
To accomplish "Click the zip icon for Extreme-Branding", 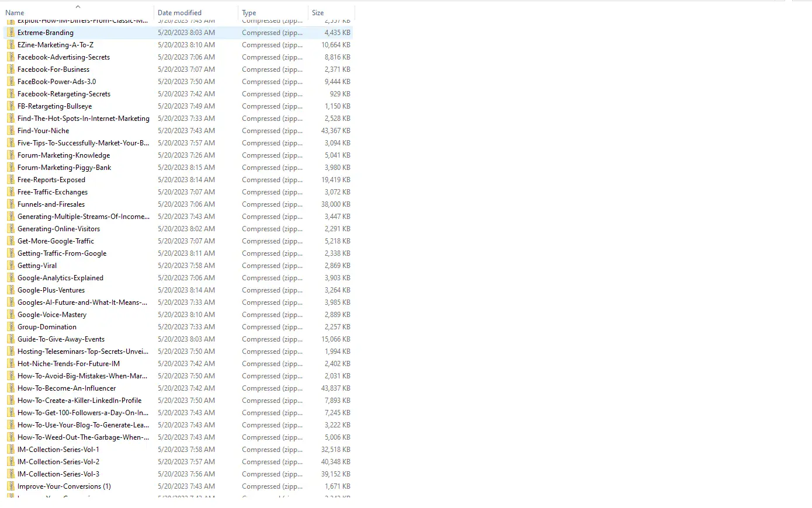I will point(11,33).
